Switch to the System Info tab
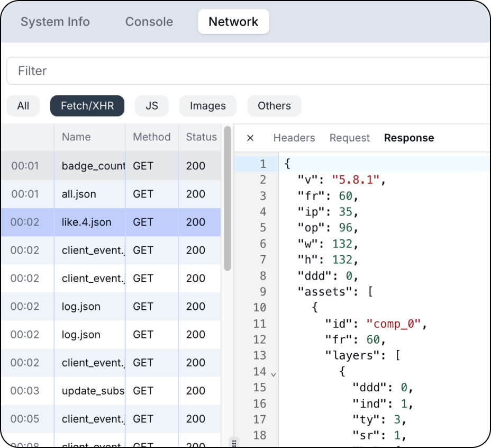 pos(55,22)
